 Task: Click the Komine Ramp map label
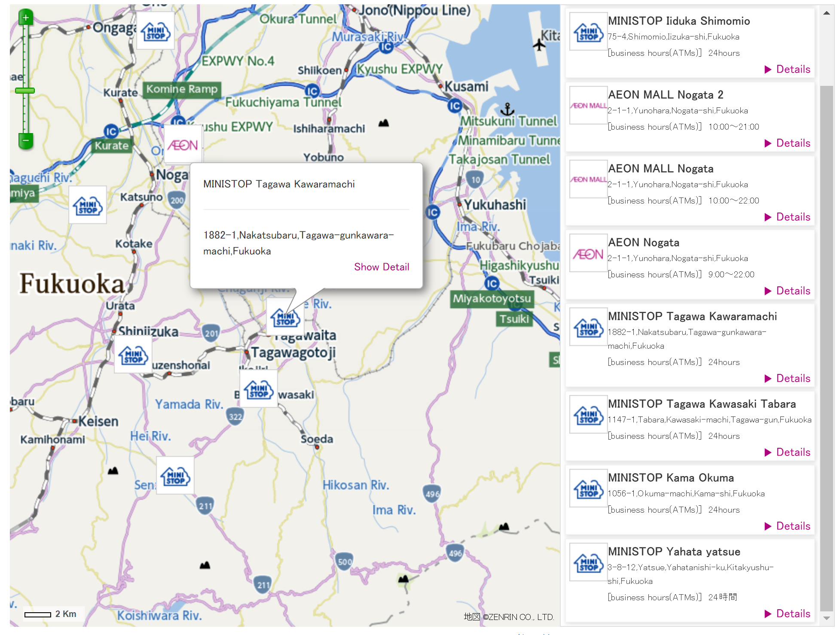point(182,89)
